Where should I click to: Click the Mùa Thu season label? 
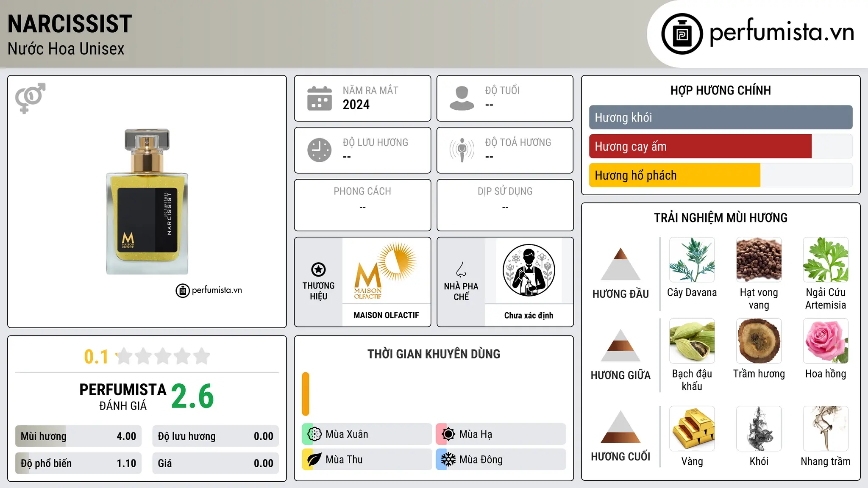[x=344, y=460]
